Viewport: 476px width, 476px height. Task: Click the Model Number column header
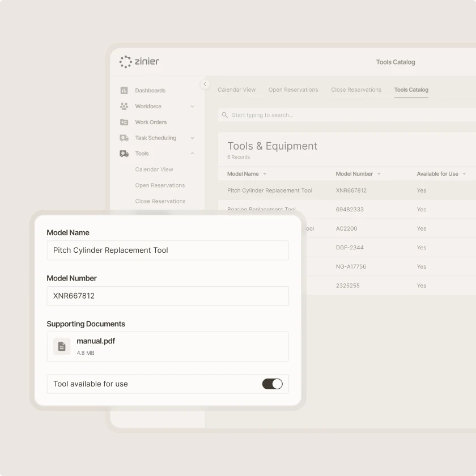point(354,174)
